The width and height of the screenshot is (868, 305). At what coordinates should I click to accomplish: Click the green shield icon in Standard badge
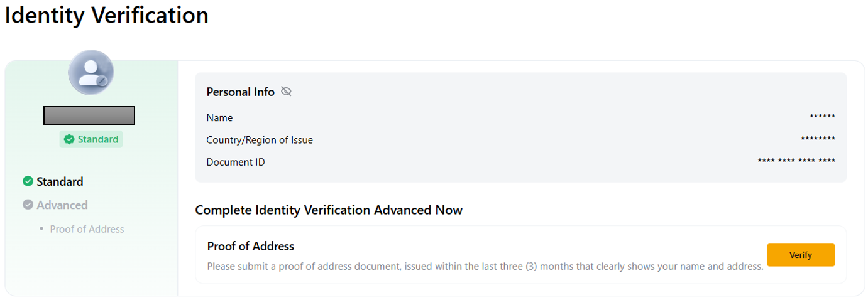(69, 139)
